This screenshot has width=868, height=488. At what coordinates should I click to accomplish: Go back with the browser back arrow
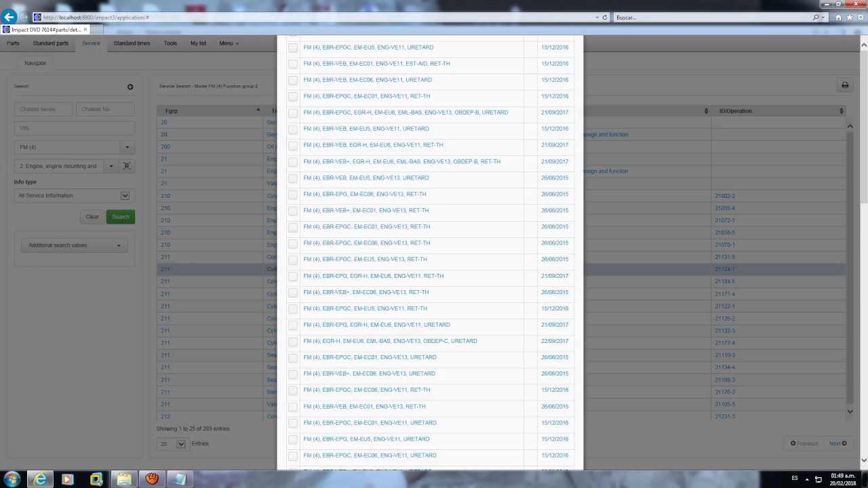[x=9, y=17]
